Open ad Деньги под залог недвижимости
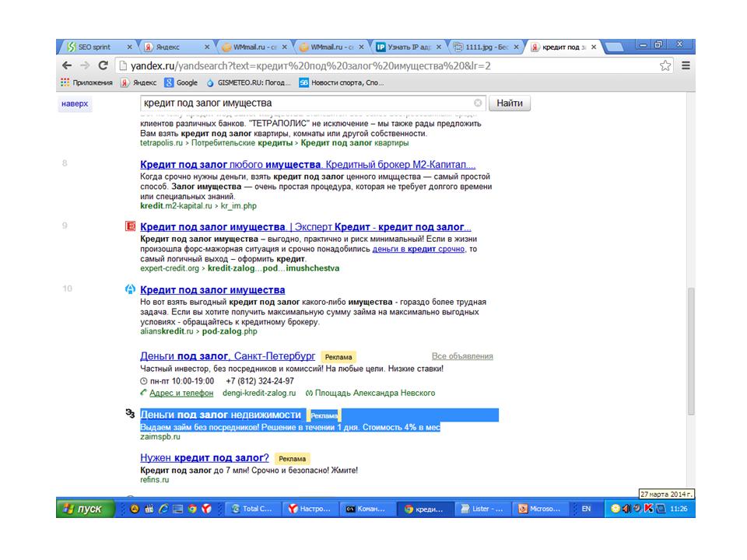Viewport: 747px width, 560px height. coord(220,415)
